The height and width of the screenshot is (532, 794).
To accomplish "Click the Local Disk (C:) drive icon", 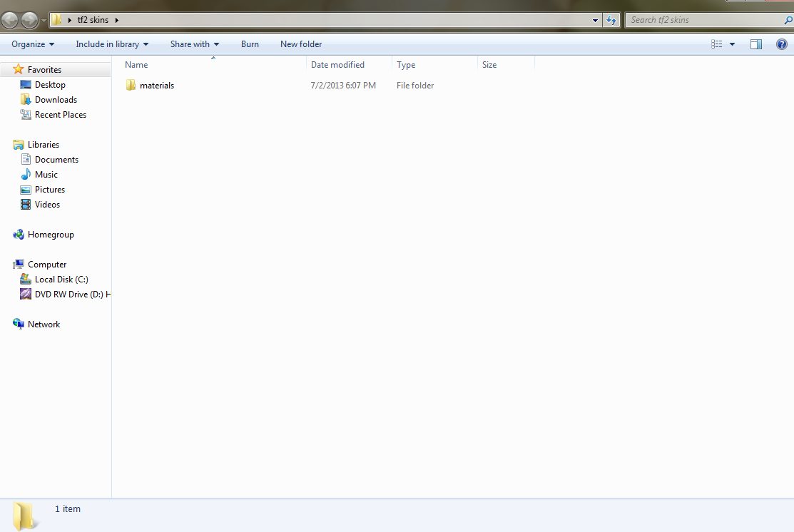I will coord(25,279).
